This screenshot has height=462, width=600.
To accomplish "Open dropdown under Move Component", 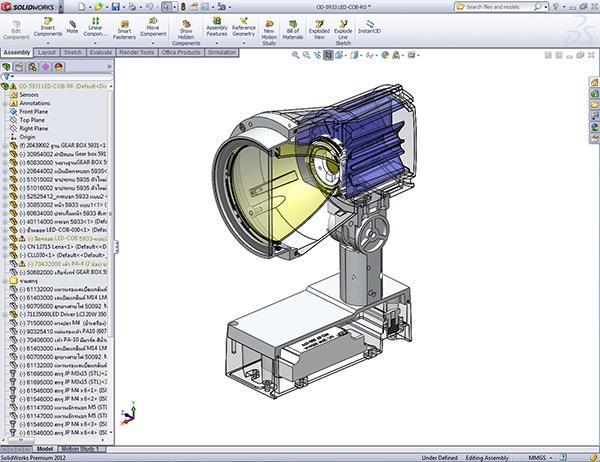I will 153,43.
